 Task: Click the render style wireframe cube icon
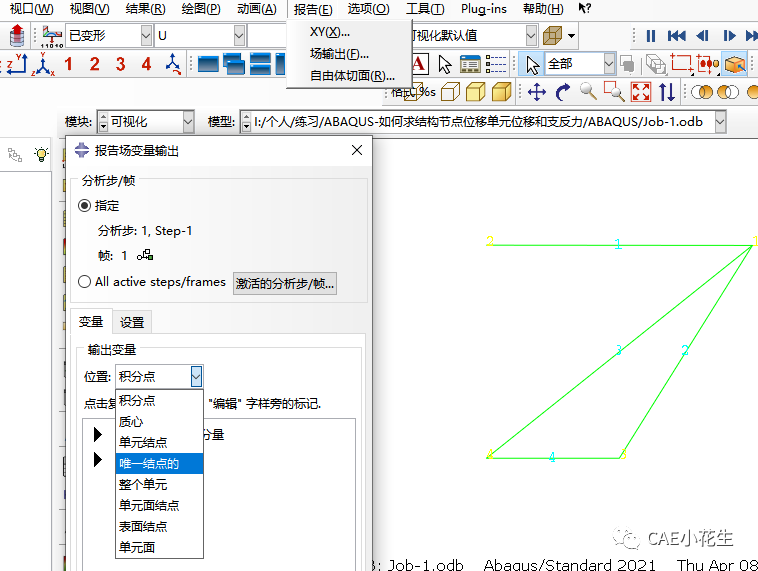[553, 35]
